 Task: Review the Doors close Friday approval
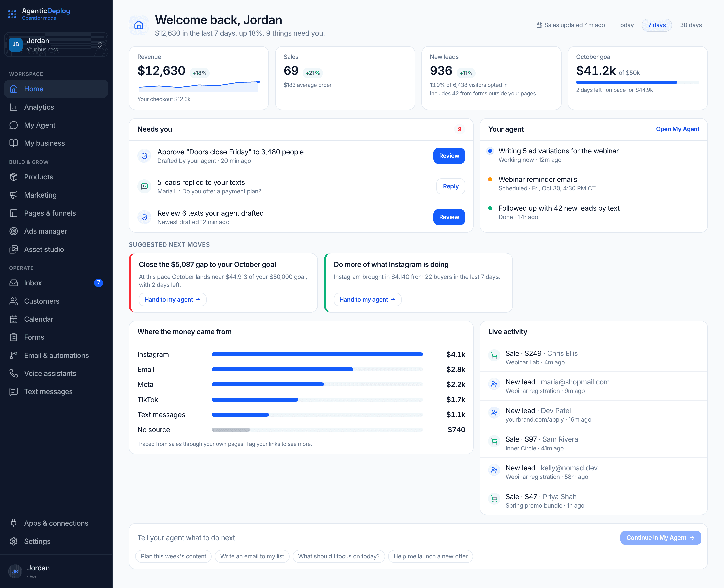coord(449,156)
